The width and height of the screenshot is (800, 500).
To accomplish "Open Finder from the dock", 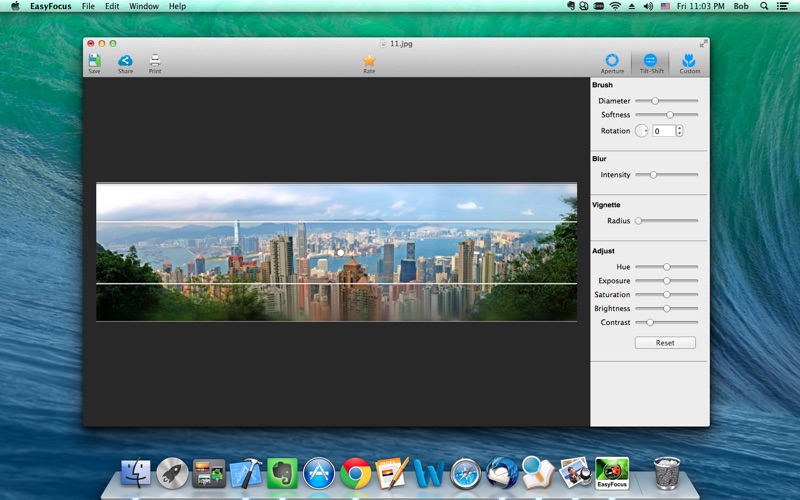I will point(136,473).
